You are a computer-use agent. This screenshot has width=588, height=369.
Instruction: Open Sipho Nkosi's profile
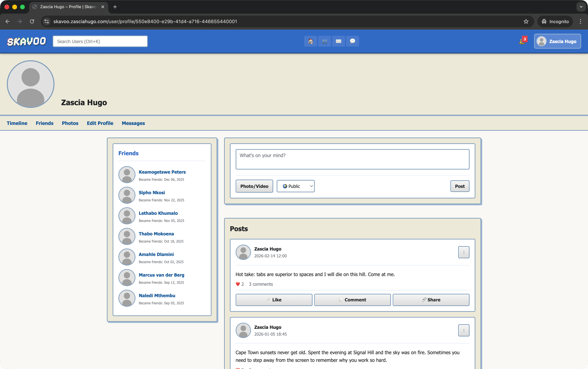(152, 192)
